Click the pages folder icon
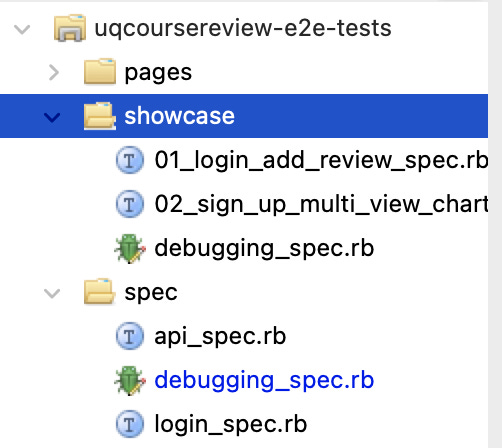The width and height of the screenshot is (502, 448). [x=100, y=71]
